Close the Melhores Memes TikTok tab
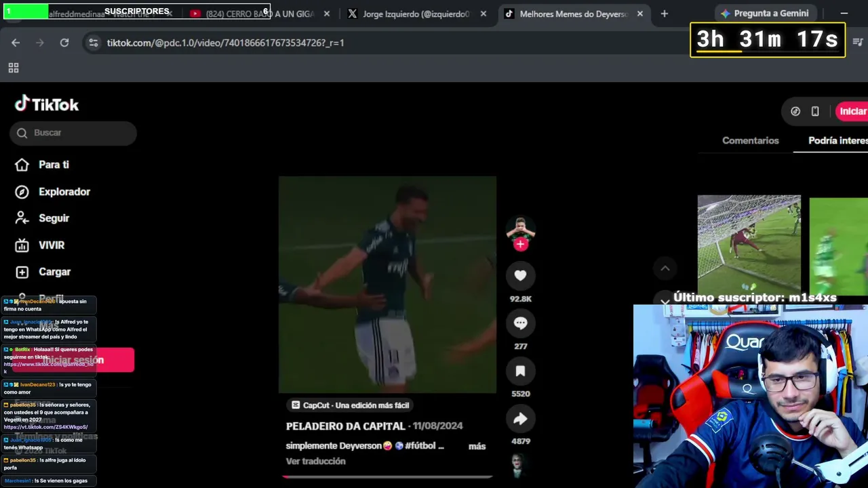Viewport: 868px width, 488px height. (x=640, y=14)
